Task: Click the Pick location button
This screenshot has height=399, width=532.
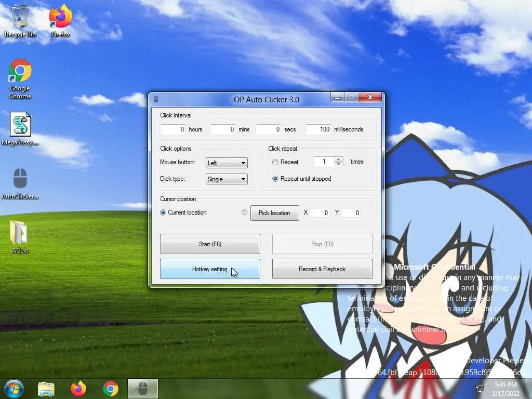Action: (x=275, y=212)
